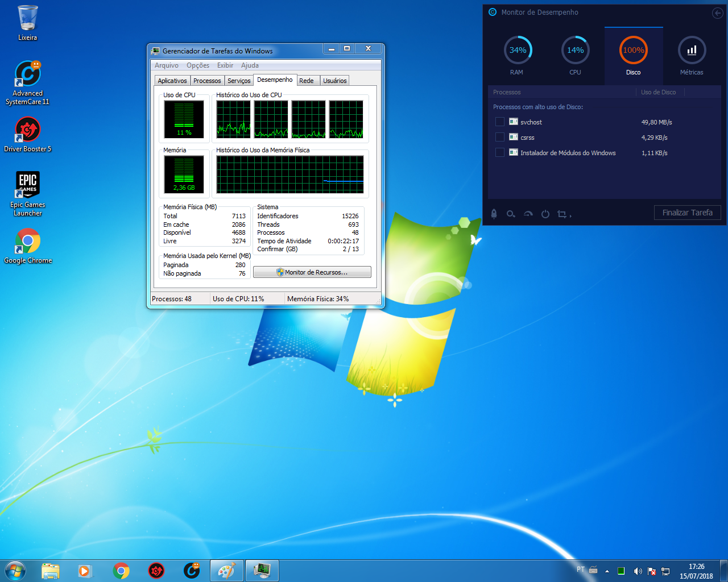Screen dimensions: 728x582
Task: Switch to the Serviços tab
Action: (x=239, y=81)
